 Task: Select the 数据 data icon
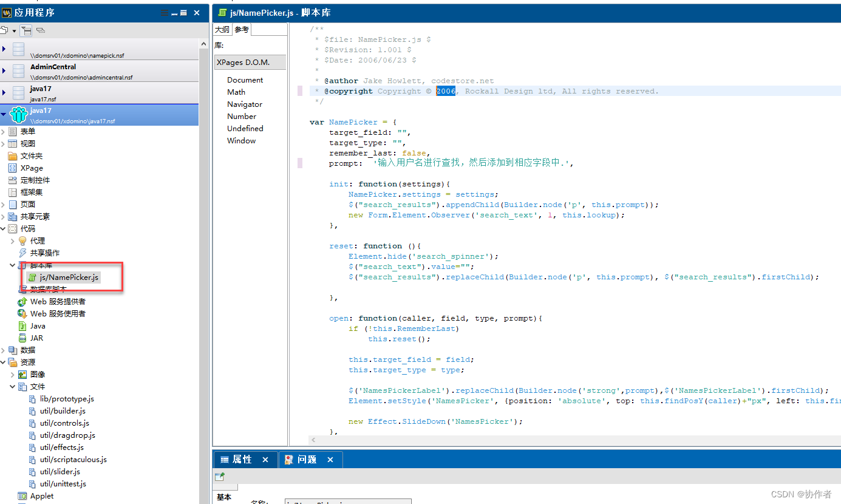coord(13,350)
